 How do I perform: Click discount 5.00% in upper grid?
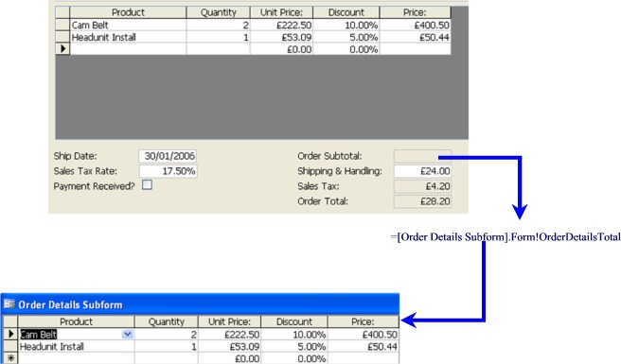pyautogui.click(x=346, y=37)
